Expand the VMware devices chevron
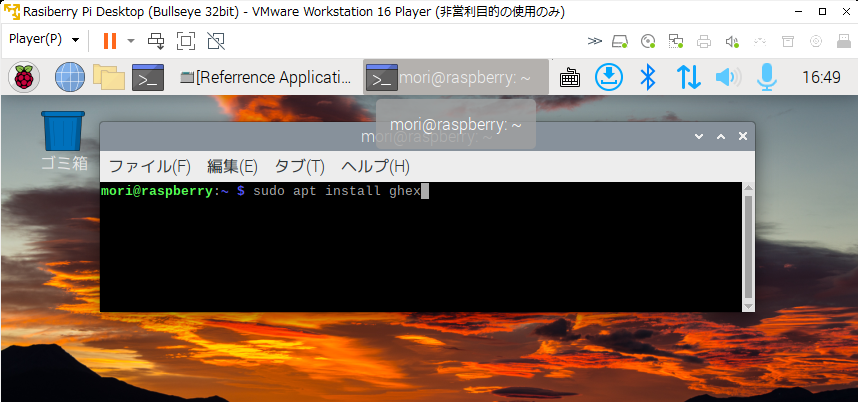858x402 pixels. 595,41
